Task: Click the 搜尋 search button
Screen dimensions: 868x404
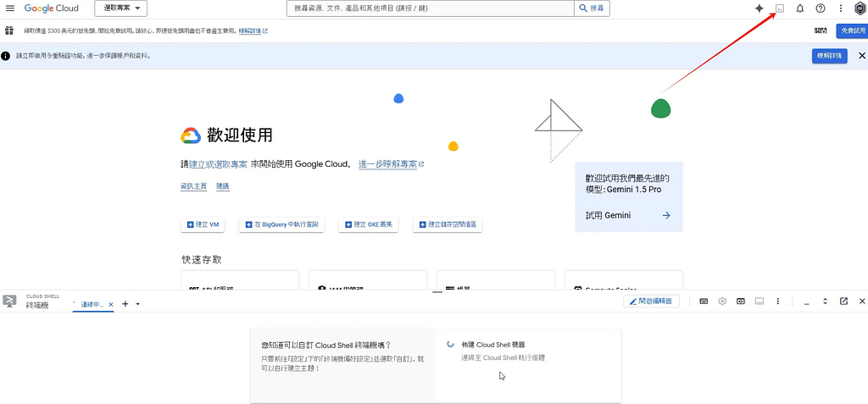Action: [592, 8]
